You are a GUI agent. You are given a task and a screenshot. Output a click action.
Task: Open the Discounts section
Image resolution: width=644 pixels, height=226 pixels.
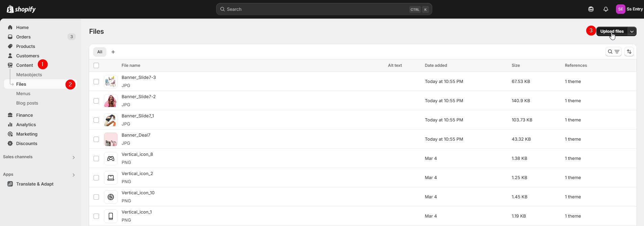[27, 143]
